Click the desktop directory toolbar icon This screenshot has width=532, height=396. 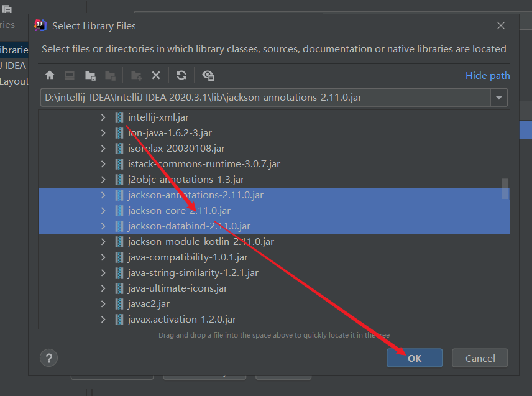[70, 75]
